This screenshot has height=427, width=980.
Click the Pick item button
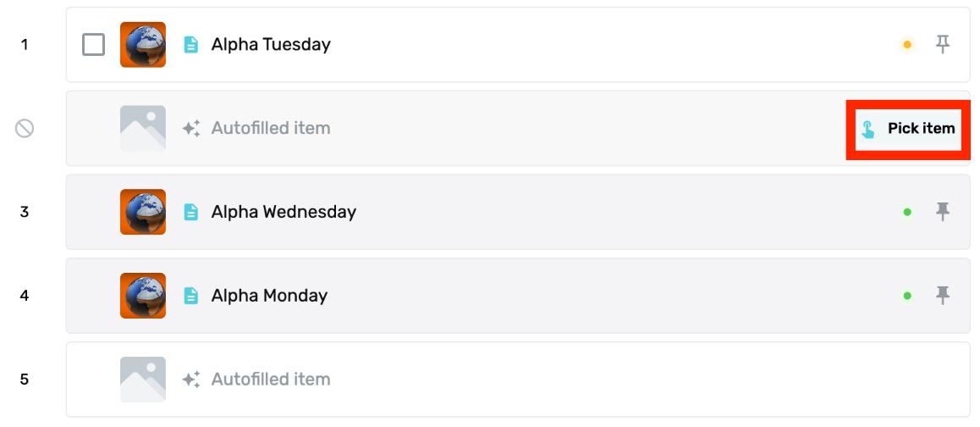tap(908, 128)
